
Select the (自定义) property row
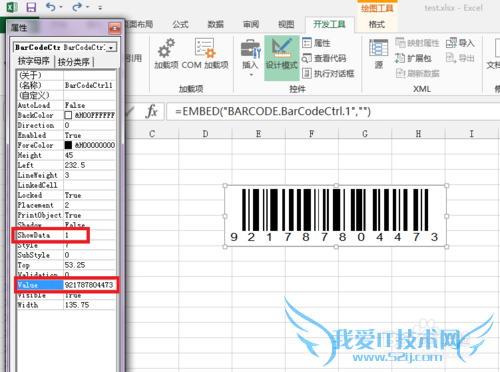[x=66, y=95]
